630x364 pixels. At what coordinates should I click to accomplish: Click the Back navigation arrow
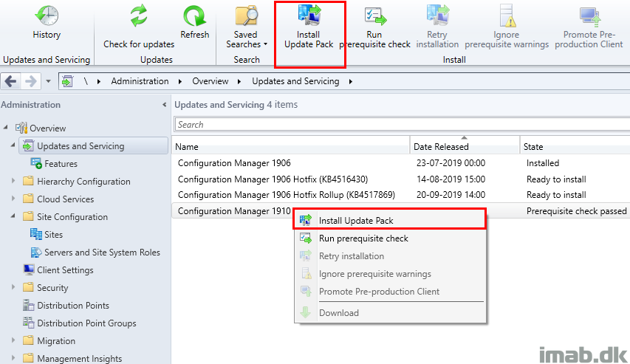coord(10,81)
